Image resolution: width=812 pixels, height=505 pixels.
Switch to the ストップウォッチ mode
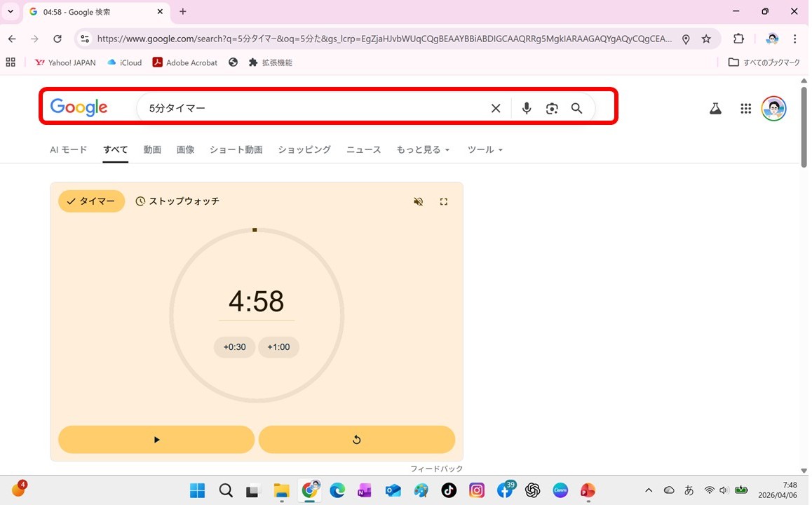(177, 201)
